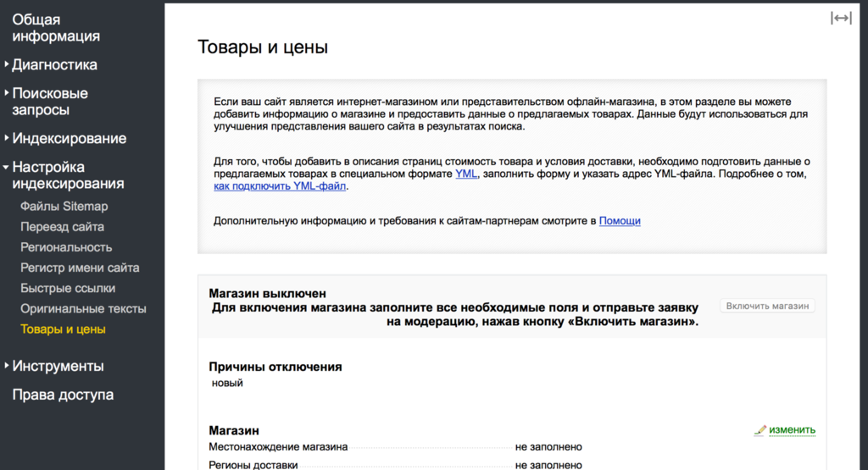Open the Региональность settings
The height and width of the screenshot is (470, 868).
[x=66, y=247]
